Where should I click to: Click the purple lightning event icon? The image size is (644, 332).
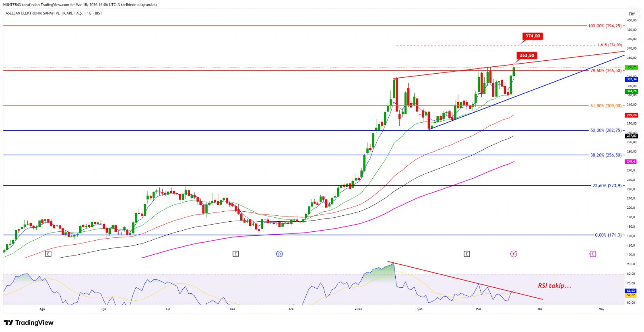513,254
